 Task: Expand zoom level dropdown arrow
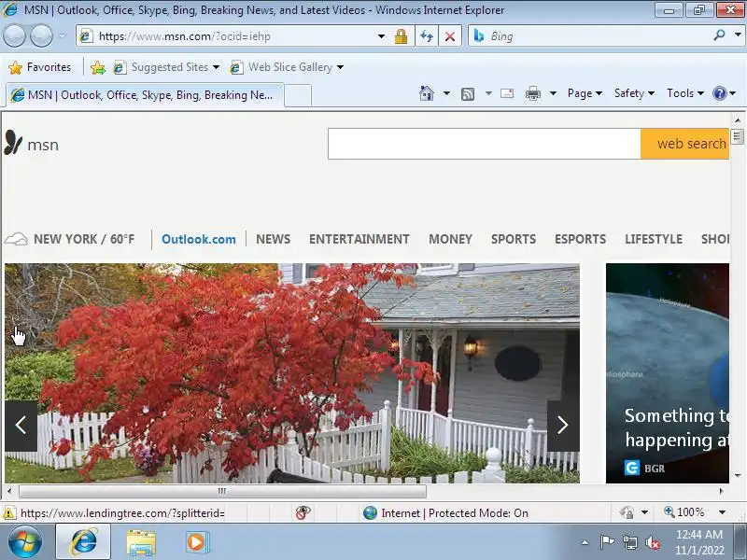722,512
